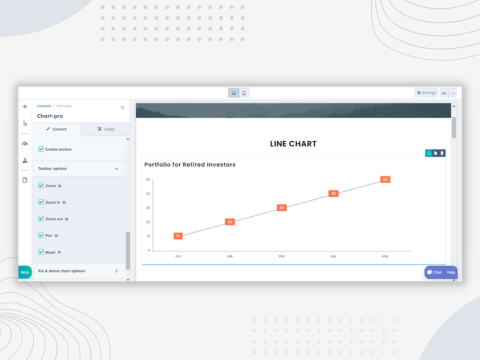Click the data point labeled 40
The width and height of the screenshot is (480, 360).
[x=333, y=193]
